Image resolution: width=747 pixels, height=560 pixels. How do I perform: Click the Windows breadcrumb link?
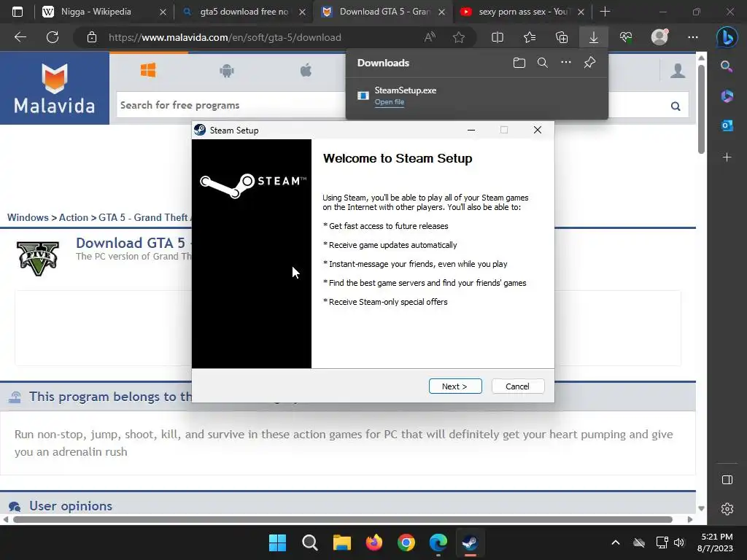pyautogui.click(x=28, y=217)
